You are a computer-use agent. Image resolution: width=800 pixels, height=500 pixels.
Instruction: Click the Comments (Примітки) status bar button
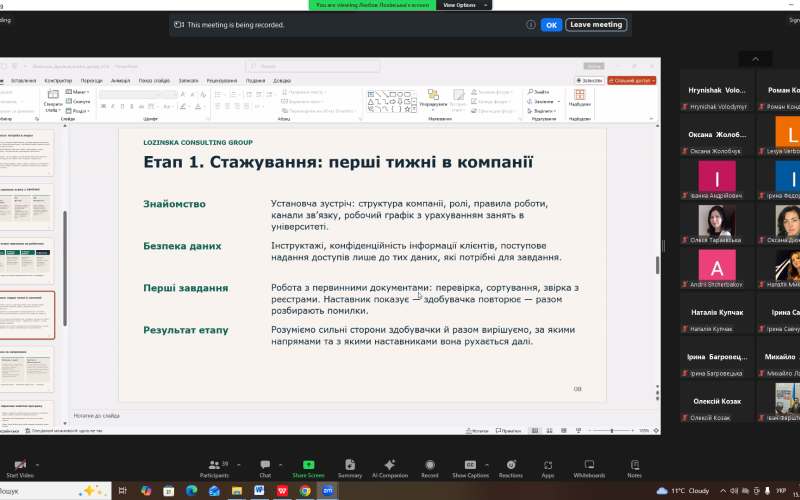point(508,431)
